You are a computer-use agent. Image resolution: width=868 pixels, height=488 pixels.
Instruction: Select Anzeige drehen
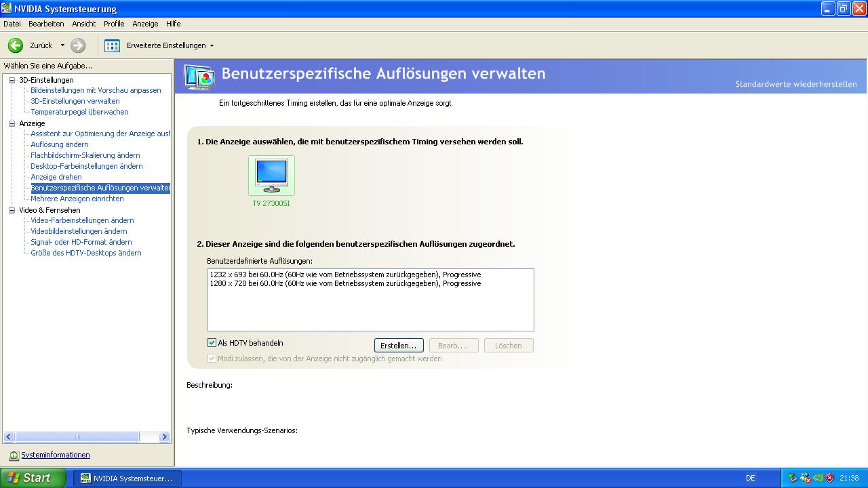(56, 177)
